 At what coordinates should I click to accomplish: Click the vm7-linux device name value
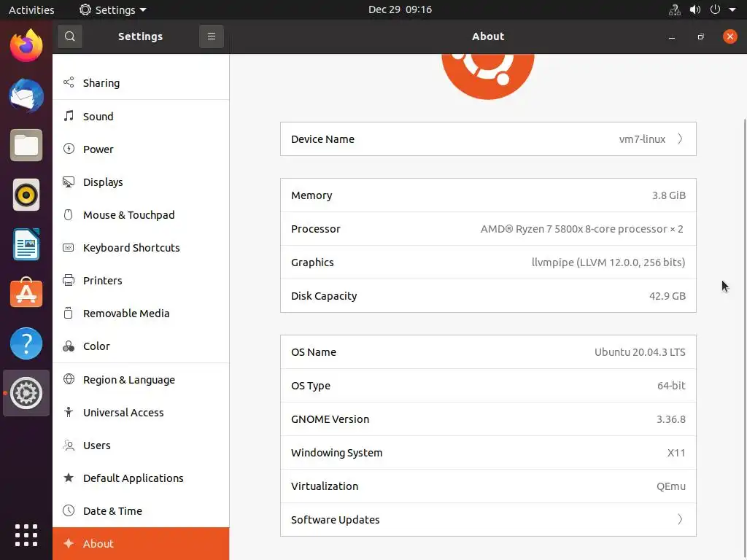pyautogui.click(x=642, y=139)
